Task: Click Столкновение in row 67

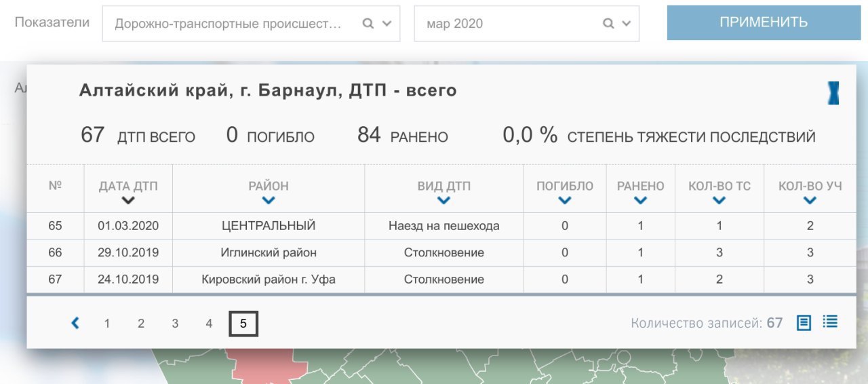Action: tap(444, 280)
